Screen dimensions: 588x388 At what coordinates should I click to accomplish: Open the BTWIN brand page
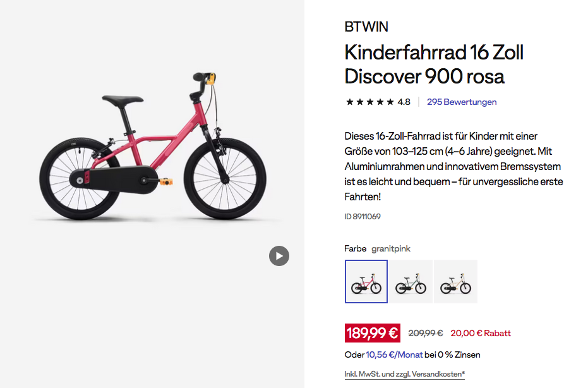point(366,27)
